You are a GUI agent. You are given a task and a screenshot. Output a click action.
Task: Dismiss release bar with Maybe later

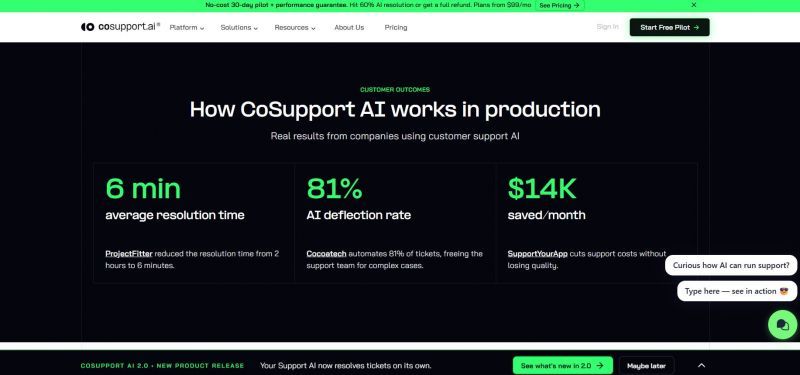pos(646,365)
